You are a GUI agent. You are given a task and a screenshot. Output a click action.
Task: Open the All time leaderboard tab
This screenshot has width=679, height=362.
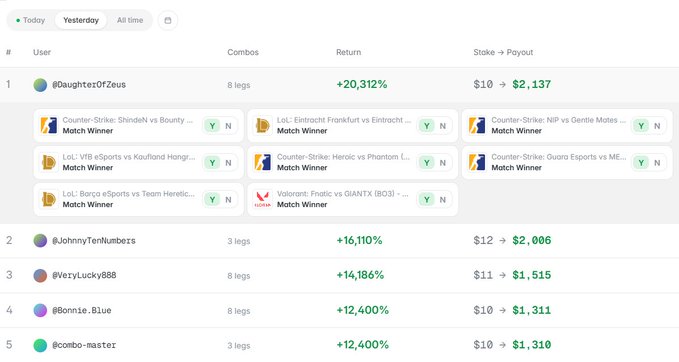pos(130,20)
